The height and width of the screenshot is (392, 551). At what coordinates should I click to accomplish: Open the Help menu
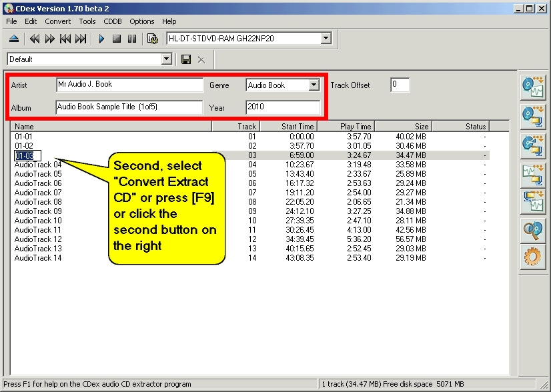pos(169,21)
